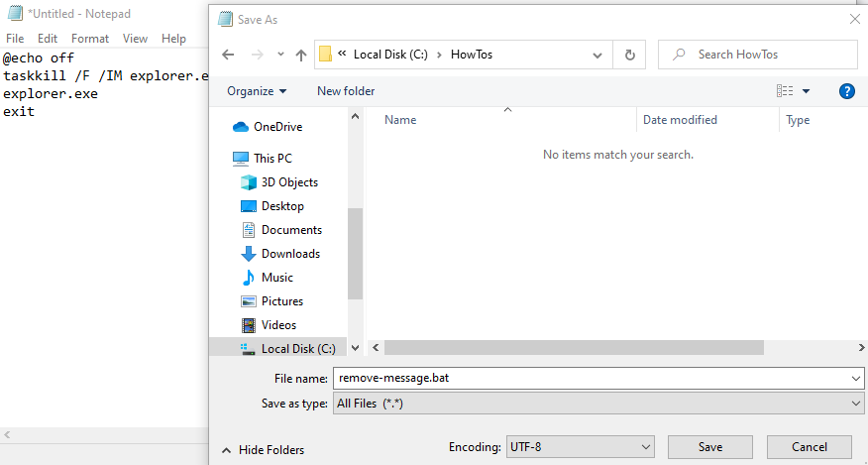Image resolution: width=868 pixels, height=465 pixels.
Task: Sort by Date modified column header
Action: (680, 120)
